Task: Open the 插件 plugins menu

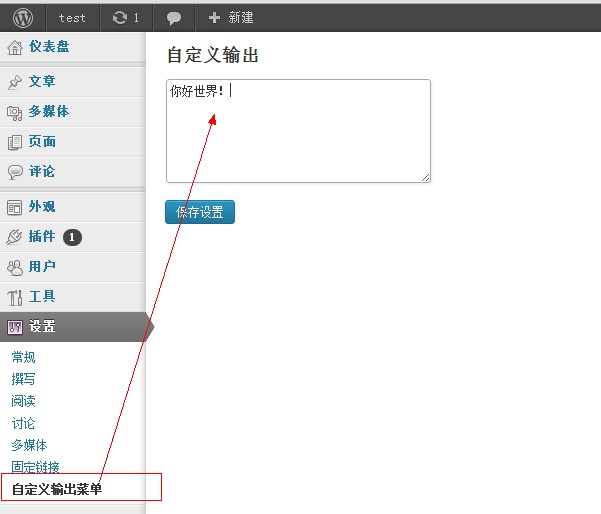Action: tap(42, 237)
